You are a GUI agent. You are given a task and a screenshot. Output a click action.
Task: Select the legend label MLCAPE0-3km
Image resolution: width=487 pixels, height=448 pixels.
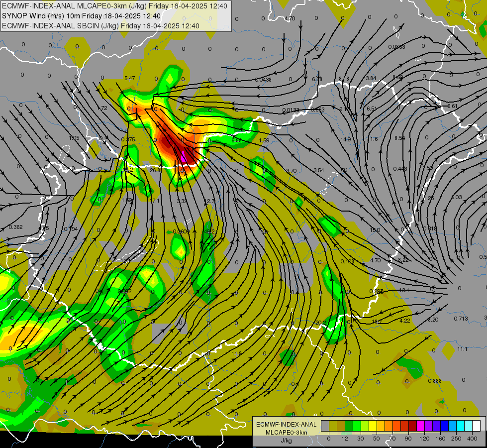(287, 433)
